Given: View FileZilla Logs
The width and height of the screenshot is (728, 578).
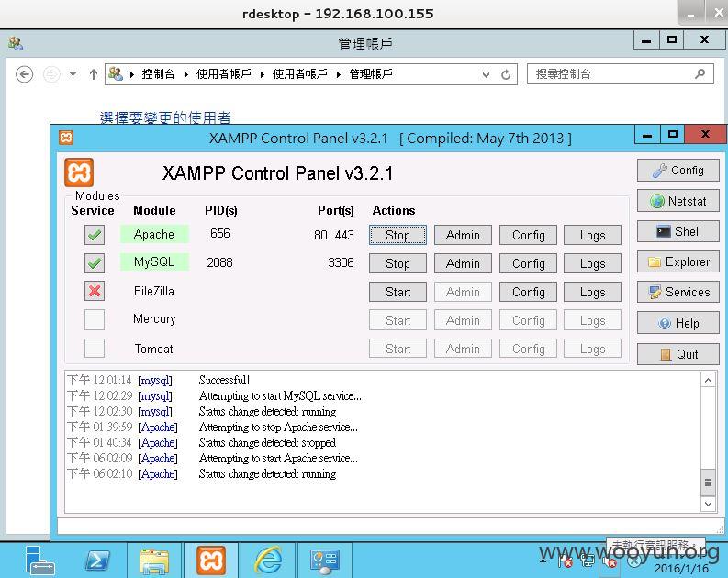Looking at the screenshot, I should coord(592,292).
